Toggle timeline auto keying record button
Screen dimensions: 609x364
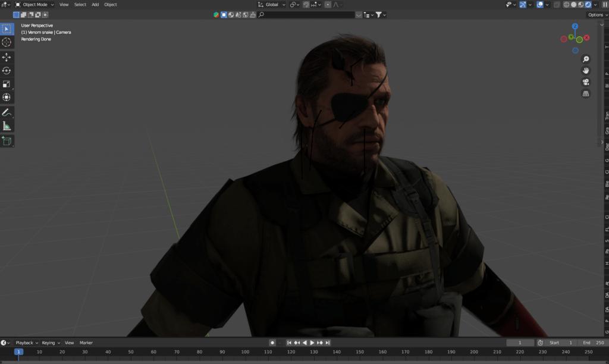(272, 343)
